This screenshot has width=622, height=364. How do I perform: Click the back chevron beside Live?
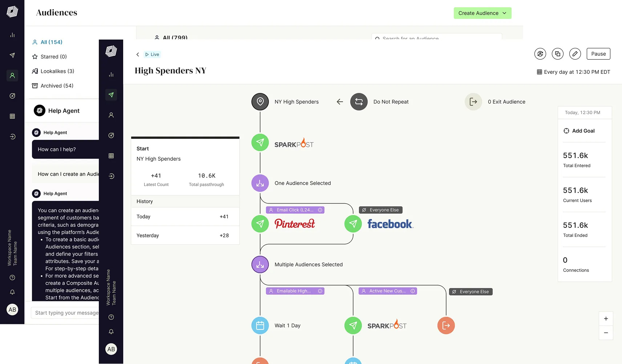[138, 54]
